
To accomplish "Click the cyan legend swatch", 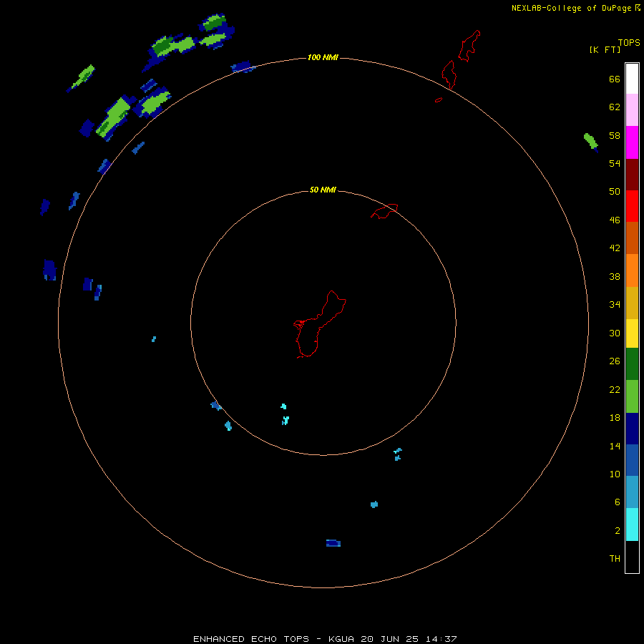I will (x=632, y=525).
